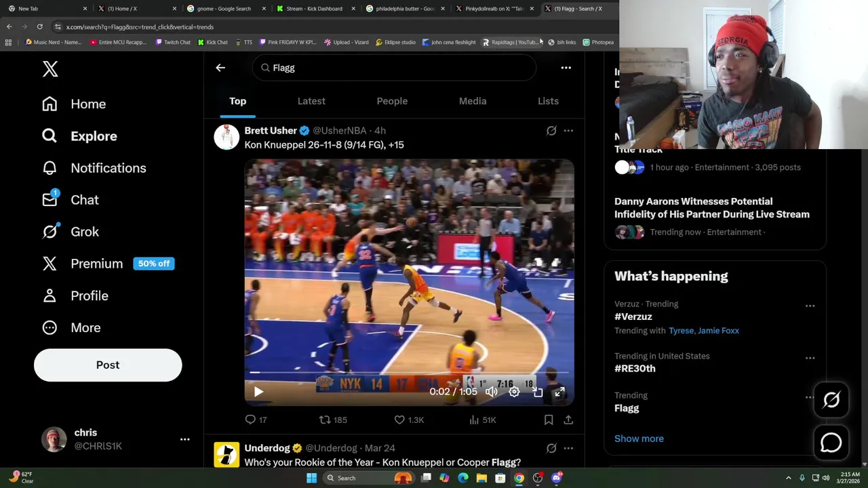Open Brett Usher's avatar

(x=226, y=137)
